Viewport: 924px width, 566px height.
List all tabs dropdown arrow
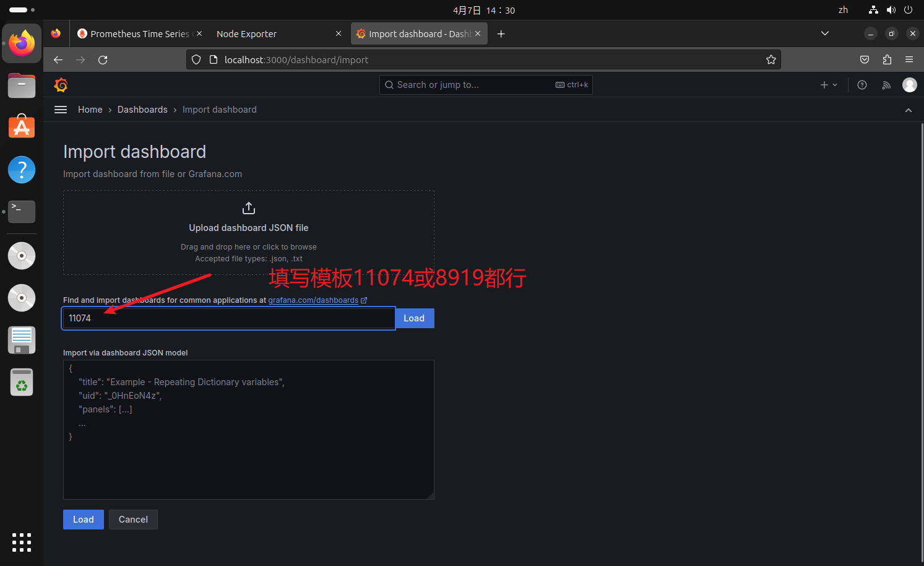(825, 33)
